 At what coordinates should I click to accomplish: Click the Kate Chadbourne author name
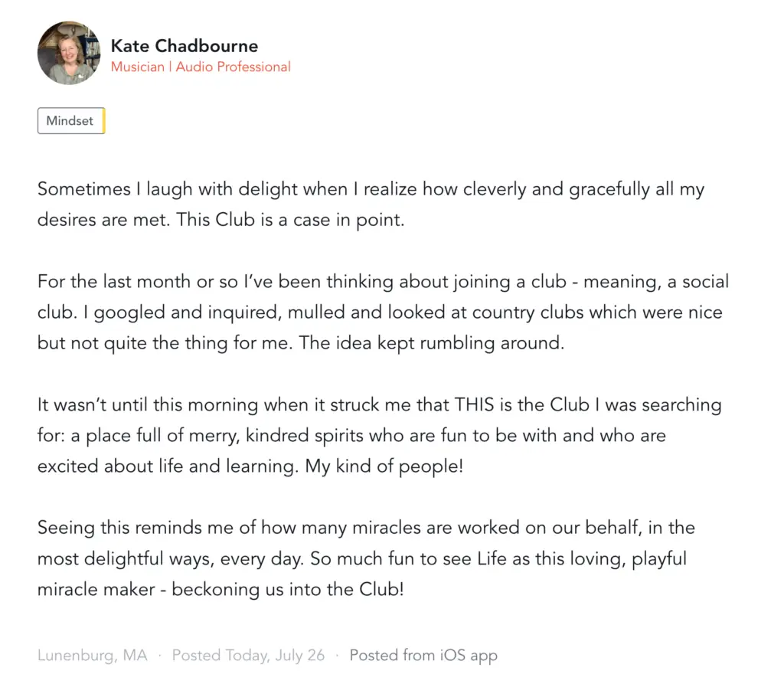185,46
